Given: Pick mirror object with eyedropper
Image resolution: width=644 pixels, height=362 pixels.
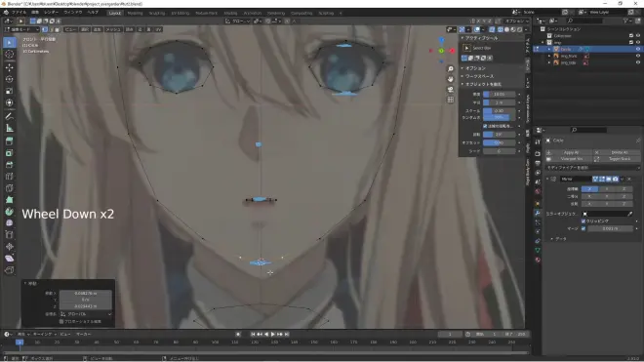Looking at the screenshot, I should (x=630, y=214).
